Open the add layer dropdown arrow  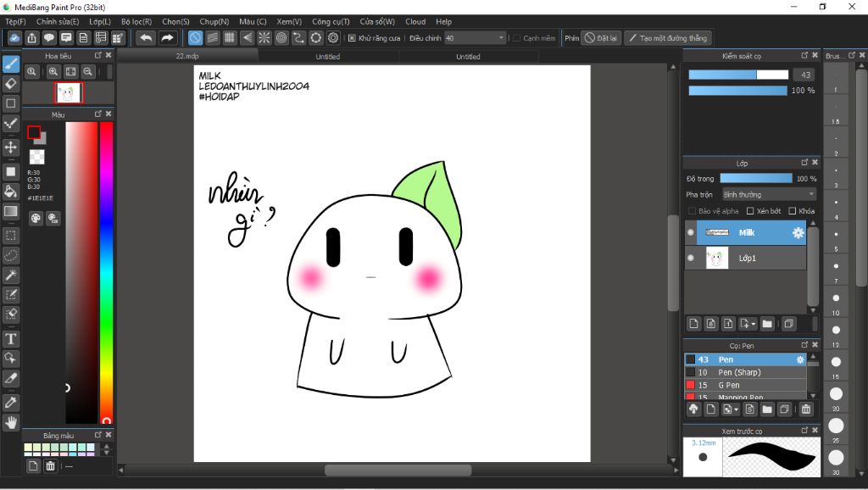point(754,325)
